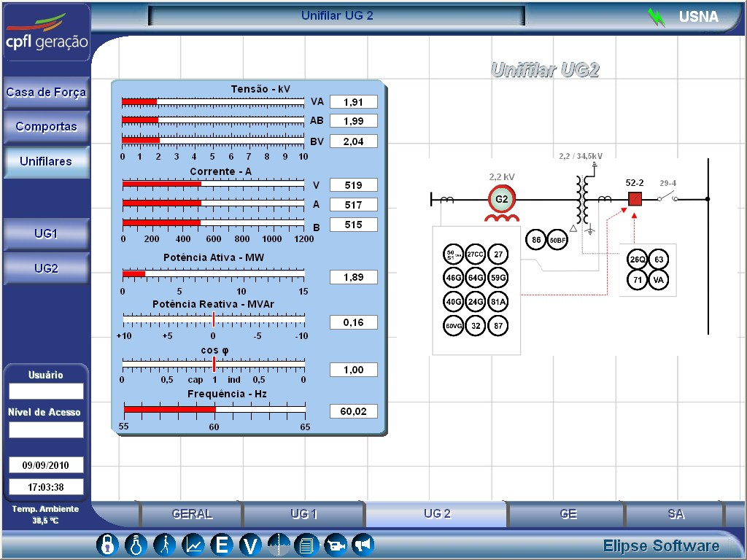Click relay circle 46G
This screenshot has width=747, height=560.
click(453, 278)
